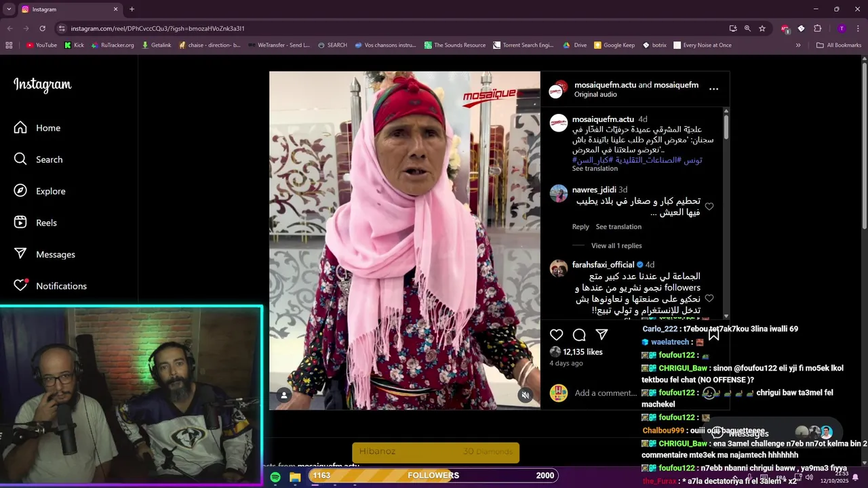Screen dimensions: 868x488
Task: Open the Google Keep bookmark
Action: pyautogui.click(x=614, y=45)
